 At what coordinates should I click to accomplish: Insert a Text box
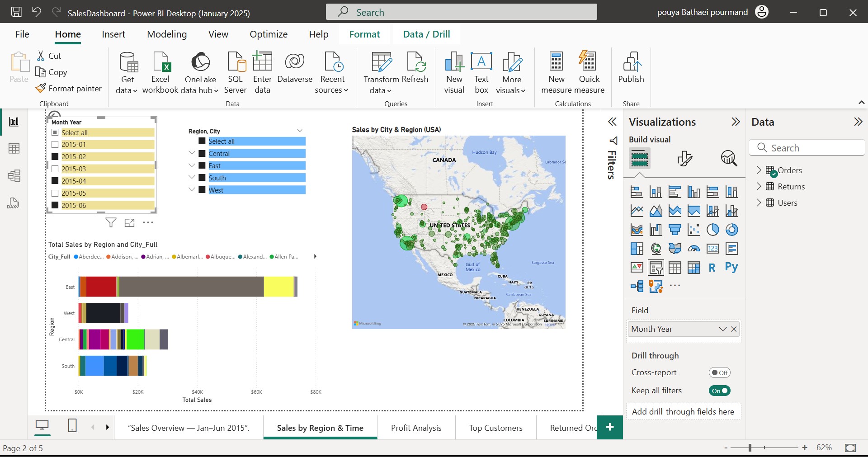coord(481,72)
